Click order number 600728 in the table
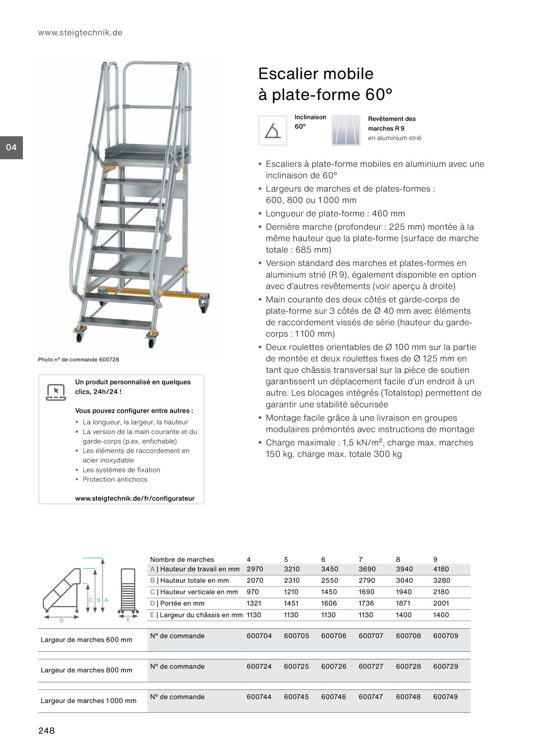Image resolution: width=534 pixels, height=756 pixels. [408, 666]
